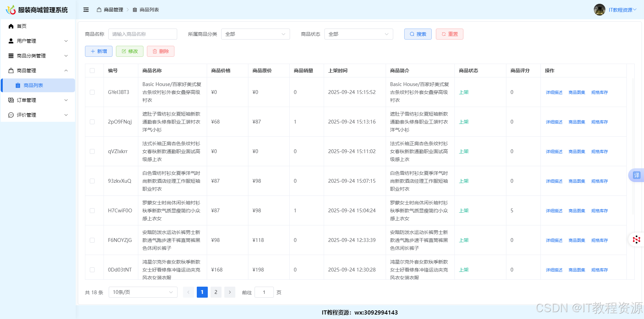Image resolution: width=644 pixels, height=319 pixels.
Task: Open 规格库存 for product 0Dd03tNT
Action: (599, 270)
